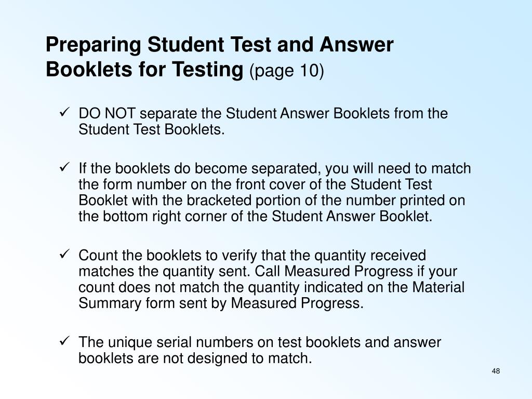Click the Student Test Booklets. line
The width and height of the screenshot is (532, 399).
(152, 129)
